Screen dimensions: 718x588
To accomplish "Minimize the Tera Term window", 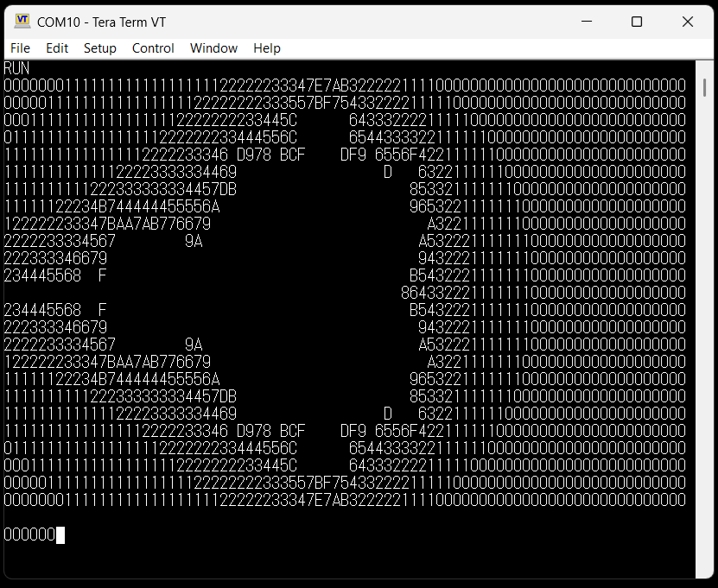I will pos(587,22).
